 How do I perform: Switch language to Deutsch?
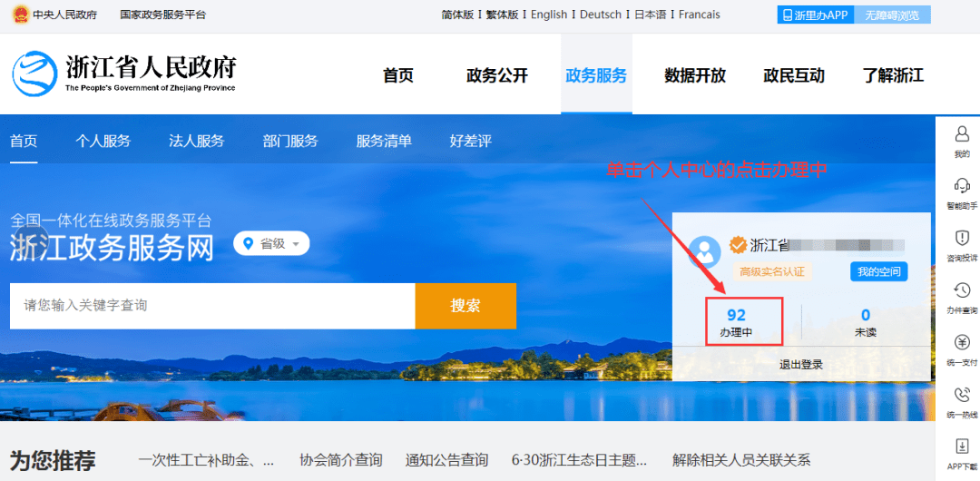tap(601, 15)
